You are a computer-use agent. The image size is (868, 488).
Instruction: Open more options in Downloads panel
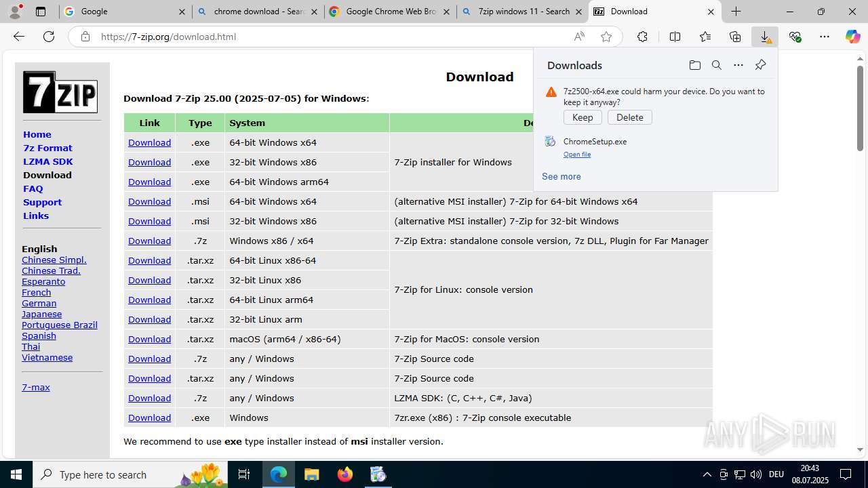pos(738,65)
